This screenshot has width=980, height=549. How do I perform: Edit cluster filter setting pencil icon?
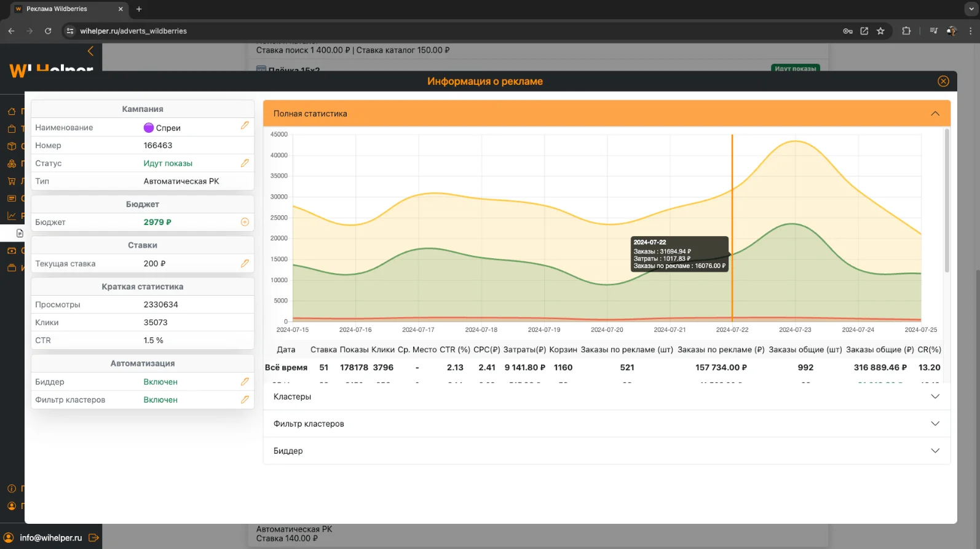click(245, 400)
